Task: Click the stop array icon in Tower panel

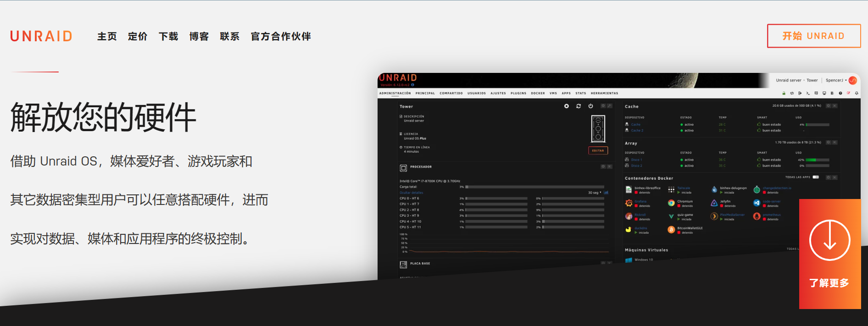Action: click(567, 106)
